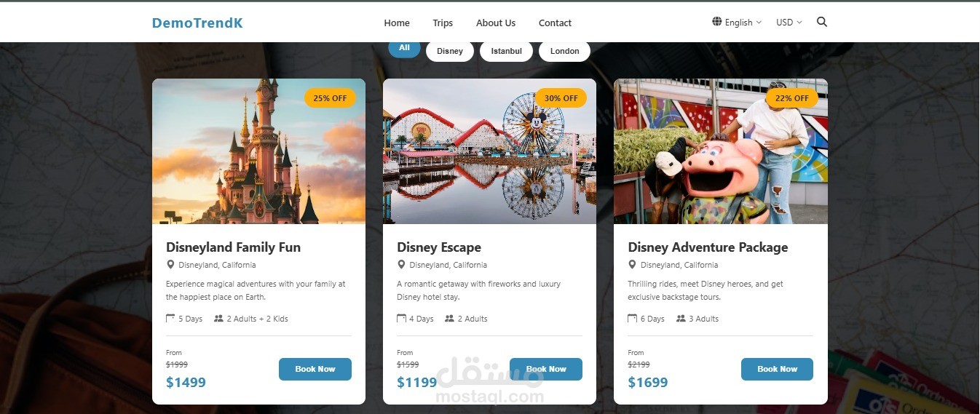
Task: Click calendar icon beside 4 Days
Action: 401,319
